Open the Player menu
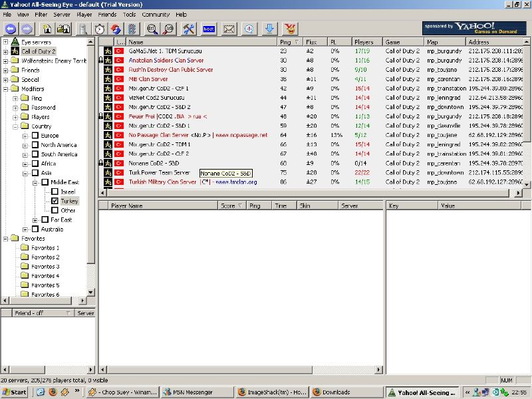Viewport: 532px width, 399px height. [x=84, y=15]
